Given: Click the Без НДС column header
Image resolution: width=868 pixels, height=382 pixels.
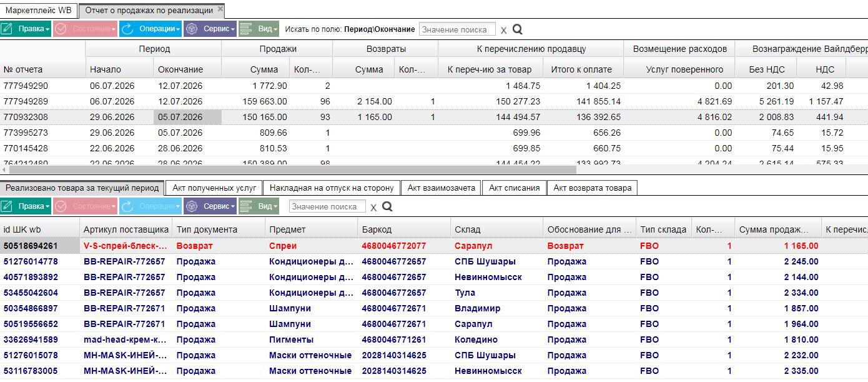Looking at the screenshot, I should [x=767, y=69].
